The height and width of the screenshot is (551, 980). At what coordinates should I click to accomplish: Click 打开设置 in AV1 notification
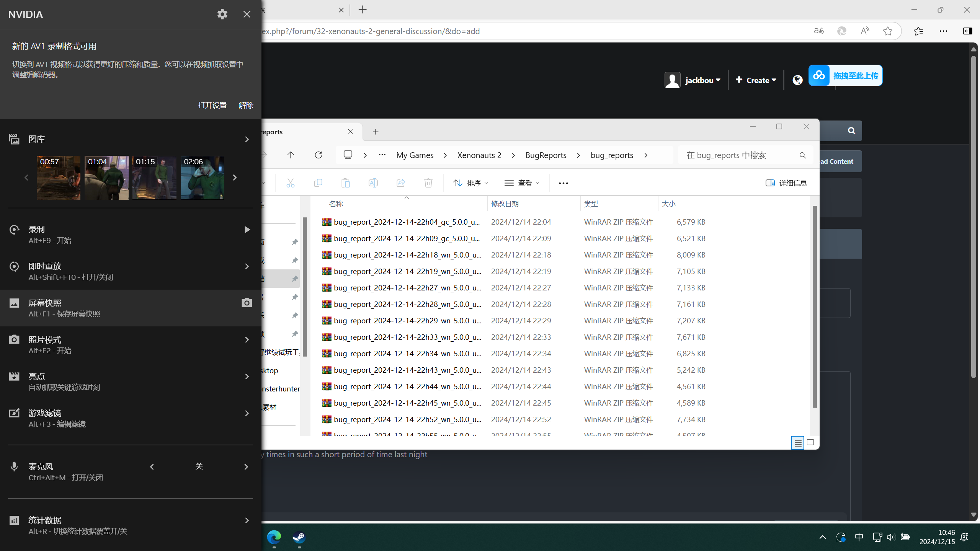[212, 105]
